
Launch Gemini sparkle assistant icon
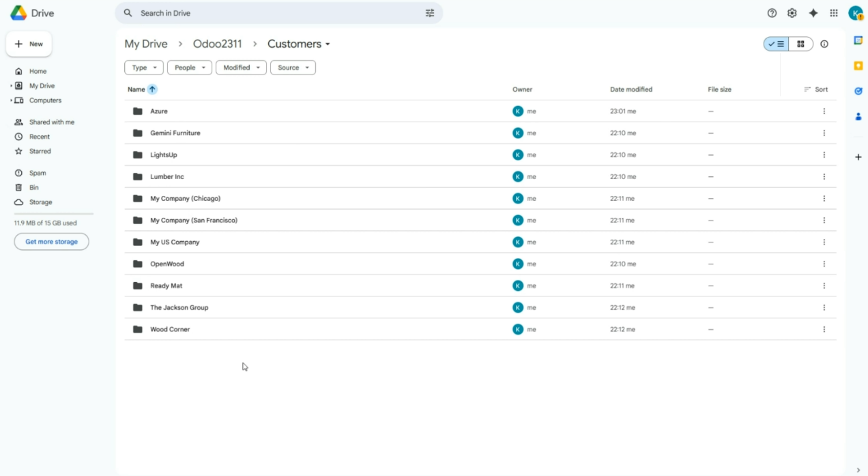813,13
